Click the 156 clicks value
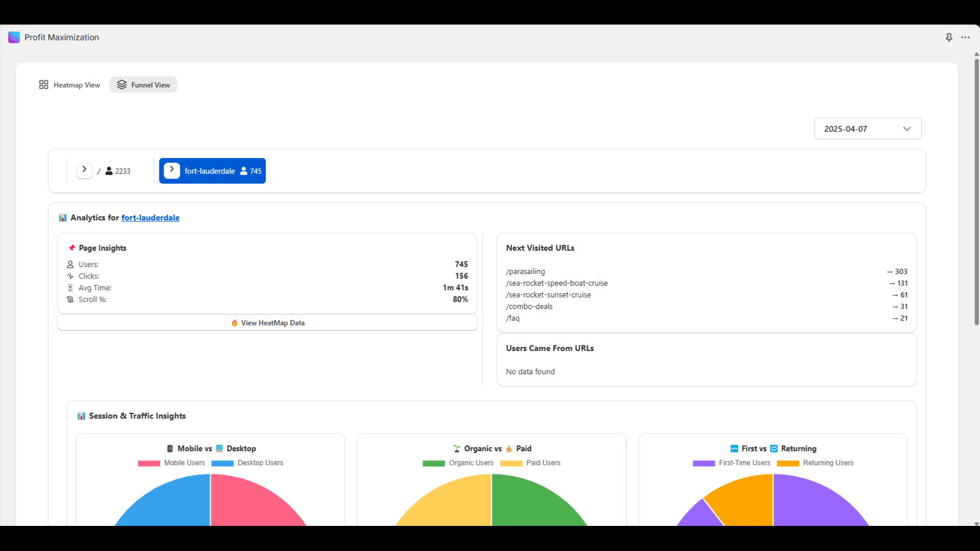The height and width of the screenshot is (551, 980). 461,276
